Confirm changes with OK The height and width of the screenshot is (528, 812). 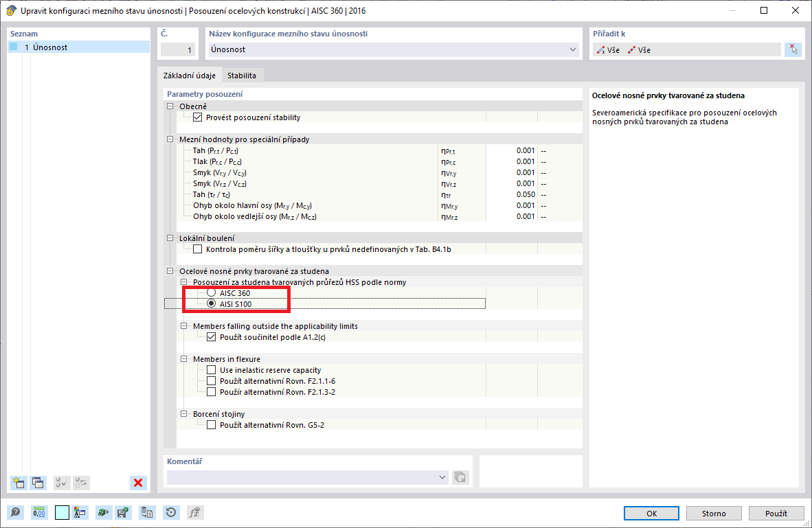pos(651,513)
